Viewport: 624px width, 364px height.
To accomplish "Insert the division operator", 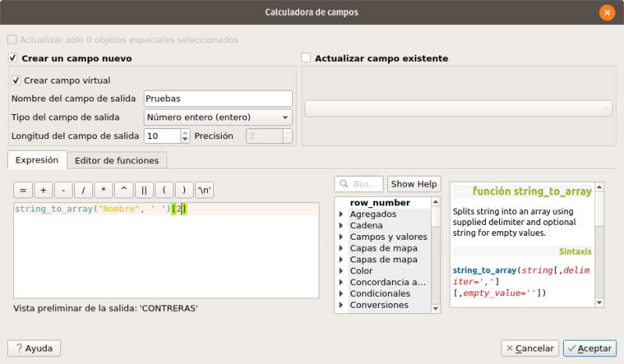I will (x=83, y=190).
